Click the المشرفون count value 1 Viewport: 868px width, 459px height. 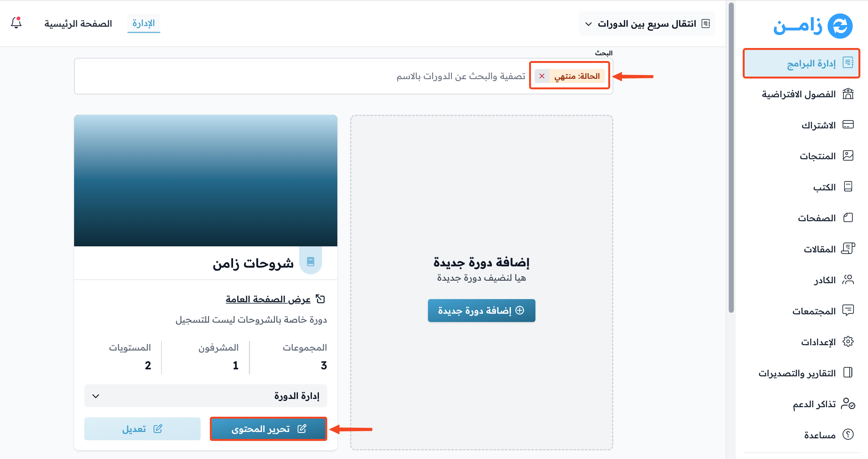coord(236,365)
